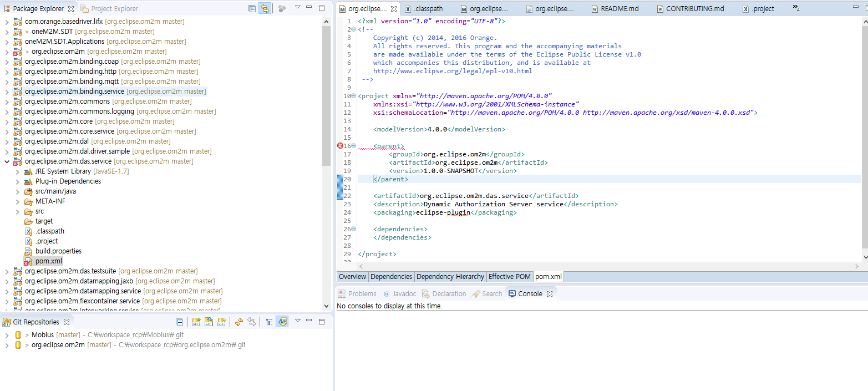Screen dimensions: 868x391
Task: Click error marker on line 16
Action: tap(340, 146)
